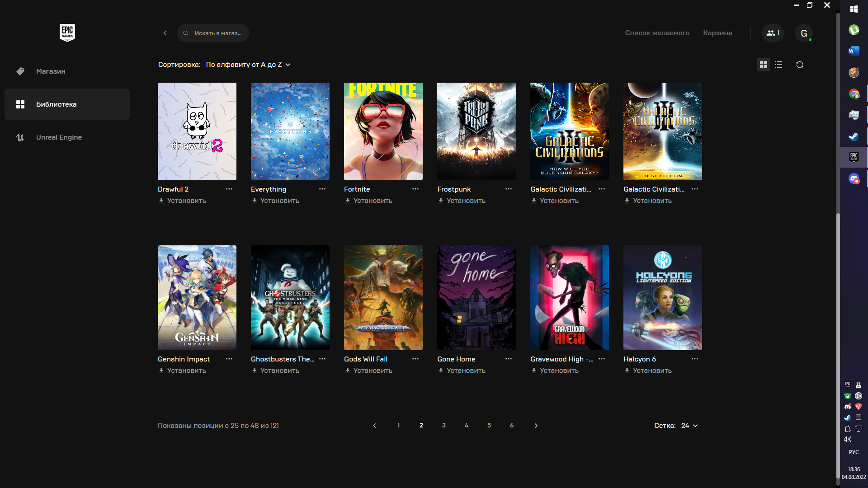Open options menu for Gods Will Fall

[415, 359]
